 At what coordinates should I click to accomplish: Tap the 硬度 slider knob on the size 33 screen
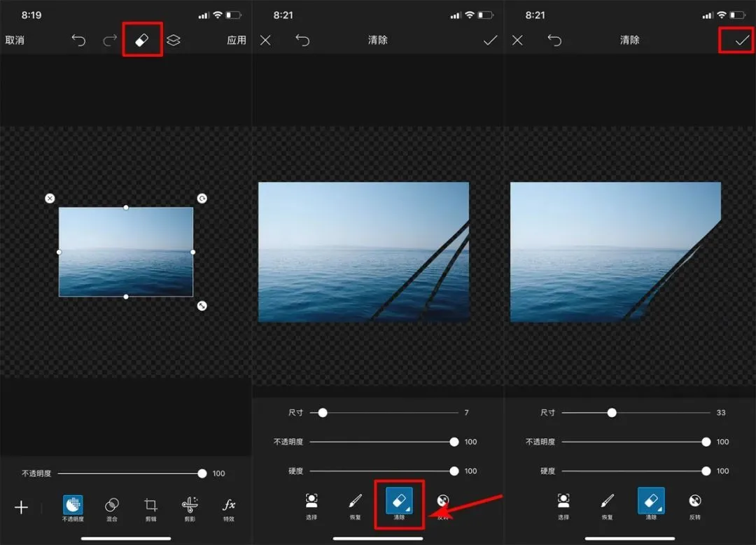pos(706,471)
